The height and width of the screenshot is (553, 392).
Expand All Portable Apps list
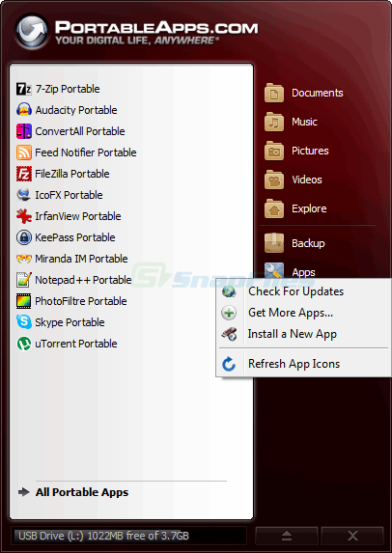click(82, 492)
